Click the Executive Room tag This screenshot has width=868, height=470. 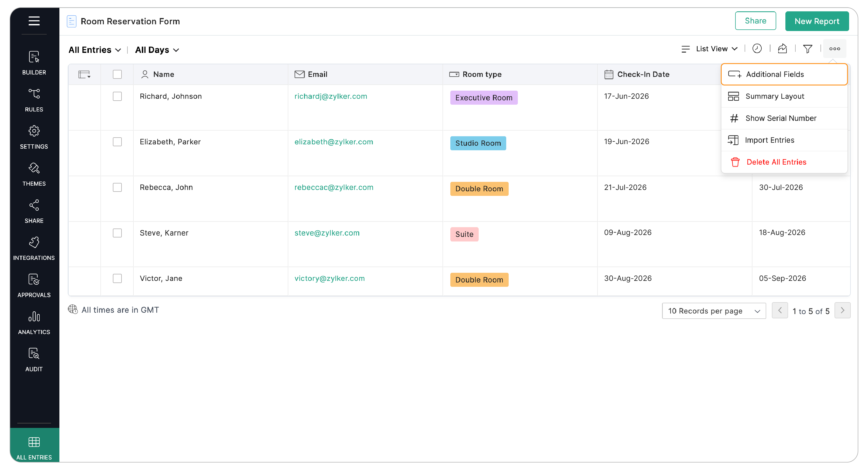pos(484,98)
